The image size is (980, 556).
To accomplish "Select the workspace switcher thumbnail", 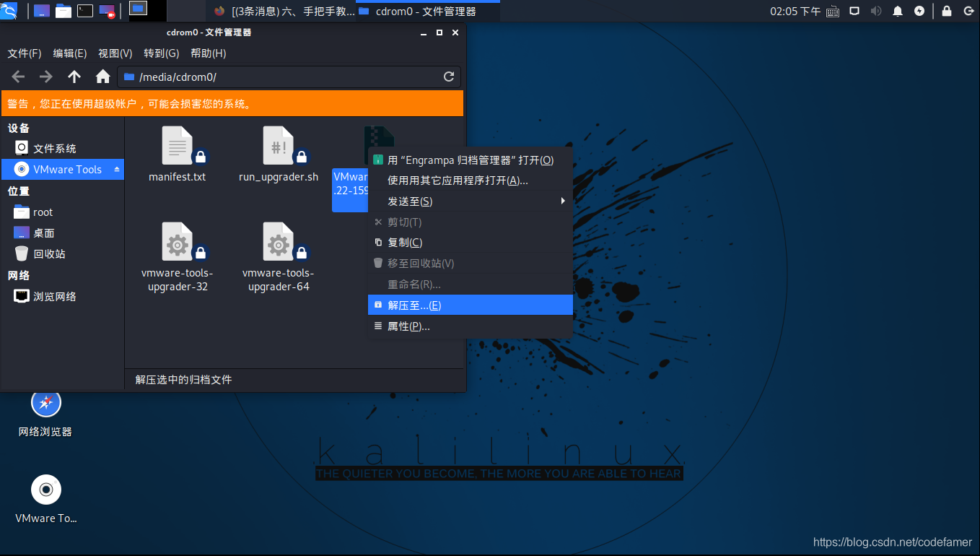I will (138, 9).
